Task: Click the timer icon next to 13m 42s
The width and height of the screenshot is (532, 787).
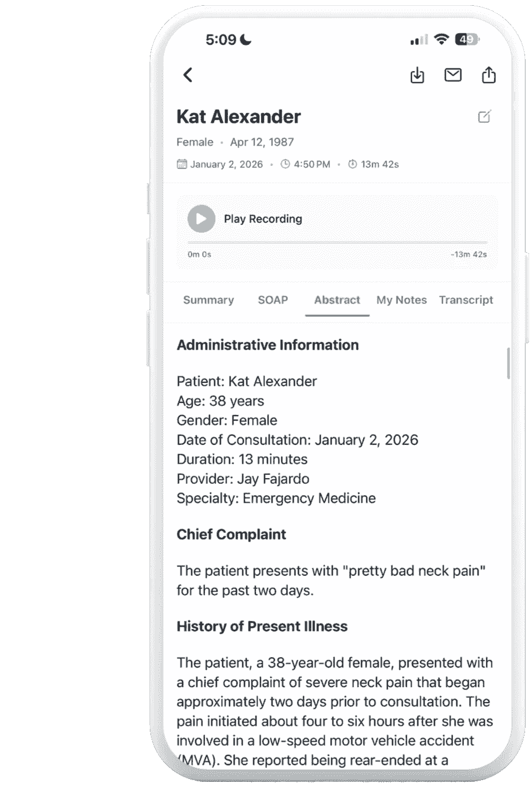Action: pyautogui.click(x=352, y=164)
